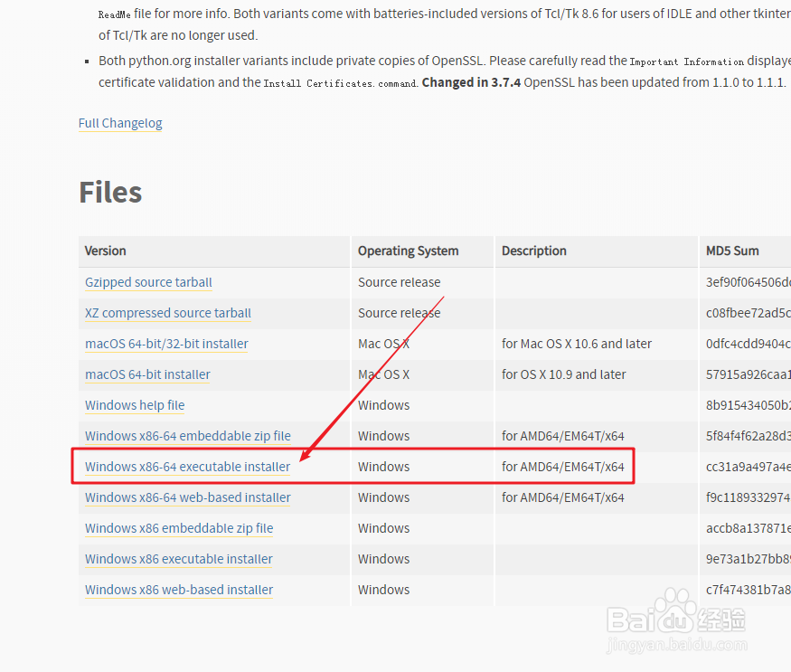Select AMD64 description in embeddable zip row
This screenshot has height=672, width=791.
[x=562, y=436]
